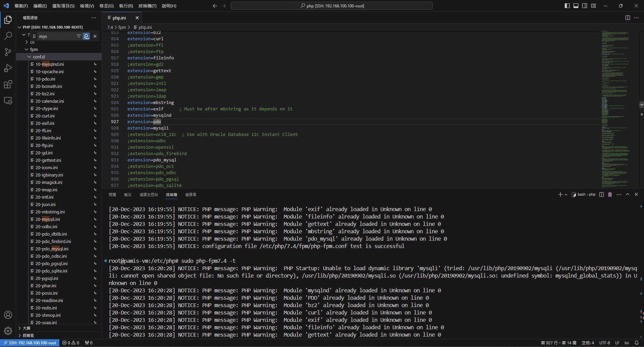Open the Accounts menu
Viewport: 644px width, 347px height.
pyautogui.click(x=8, y=315)
